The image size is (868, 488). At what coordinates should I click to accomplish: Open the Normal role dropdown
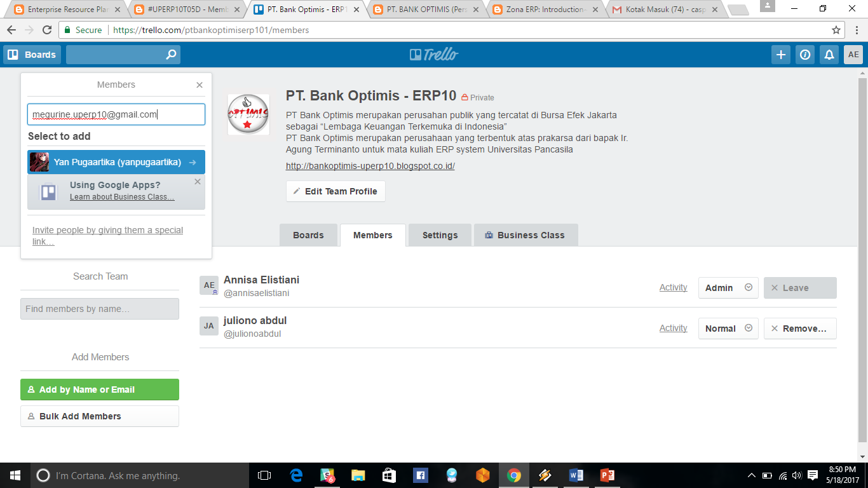click(728, 329)
